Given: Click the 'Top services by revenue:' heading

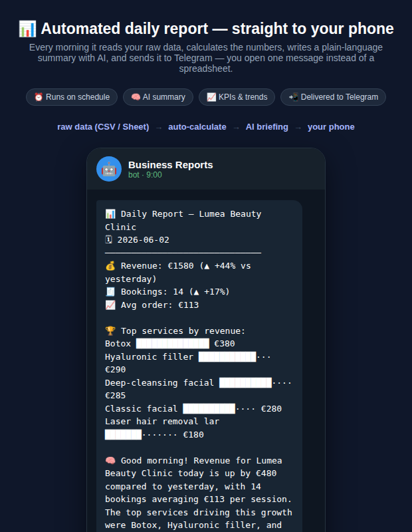Looking at the screenshot, I should [183, 331].
